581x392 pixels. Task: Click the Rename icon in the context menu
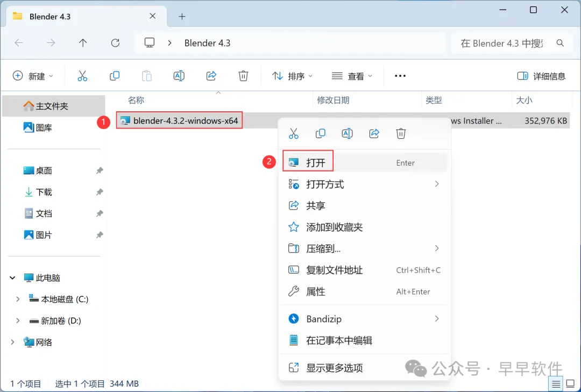point(347,133)
